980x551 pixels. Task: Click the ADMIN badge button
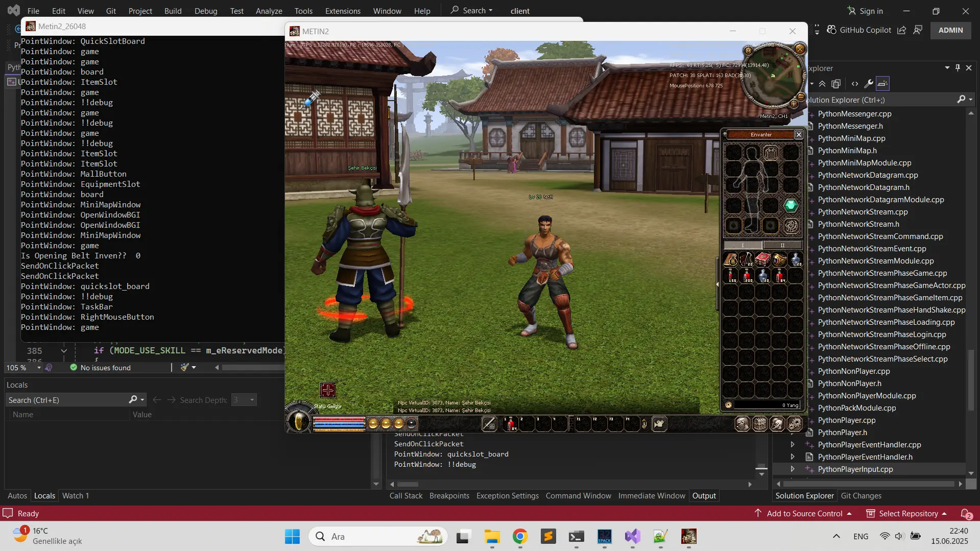point(950,30)
